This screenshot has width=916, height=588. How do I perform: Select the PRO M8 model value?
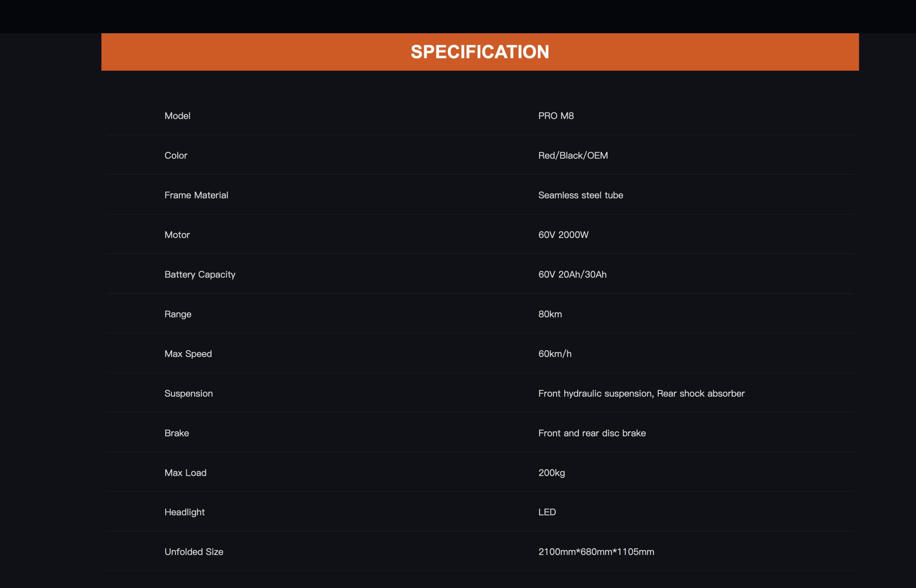coord(556,116)
